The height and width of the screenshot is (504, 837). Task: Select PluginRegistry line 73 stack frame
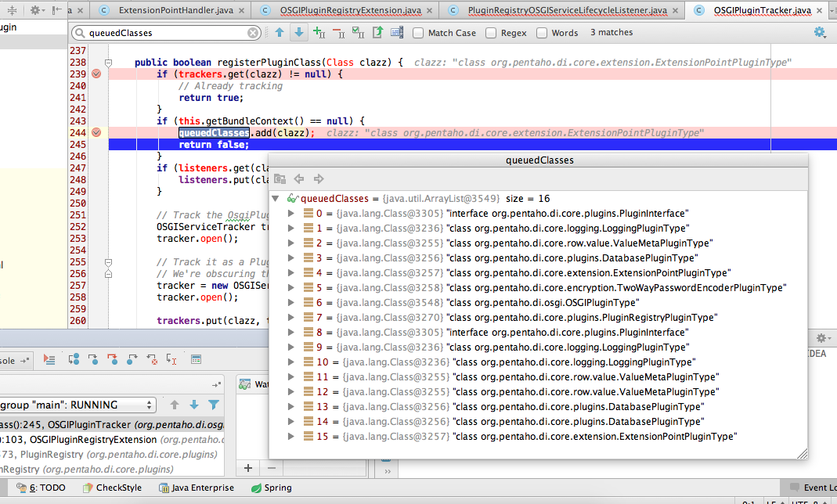pos(112,455)
